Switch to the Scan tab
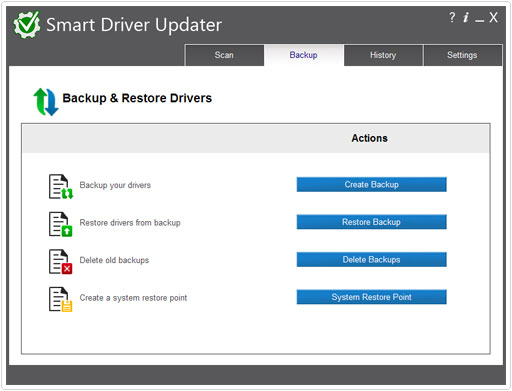Screen dimensions: 512x391 point(224,55)
